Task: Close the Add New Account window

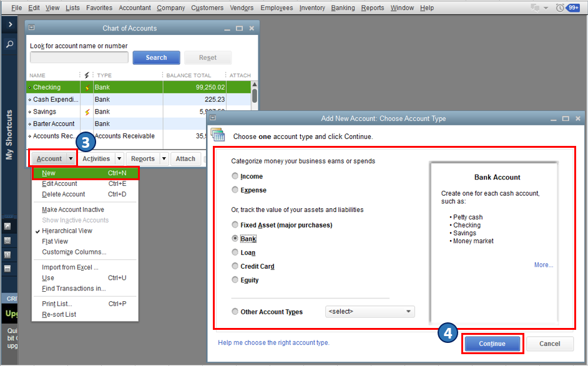Action: pos(578,118)
